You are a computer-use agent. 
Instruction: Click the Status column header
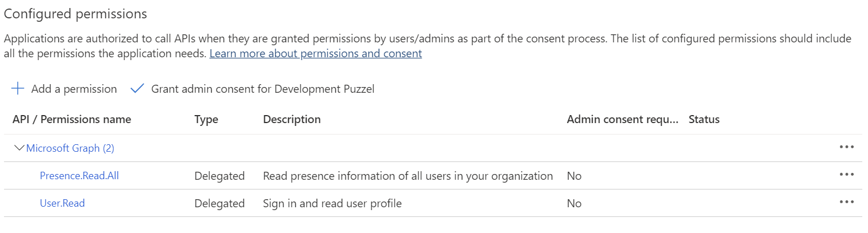point(704,120)
